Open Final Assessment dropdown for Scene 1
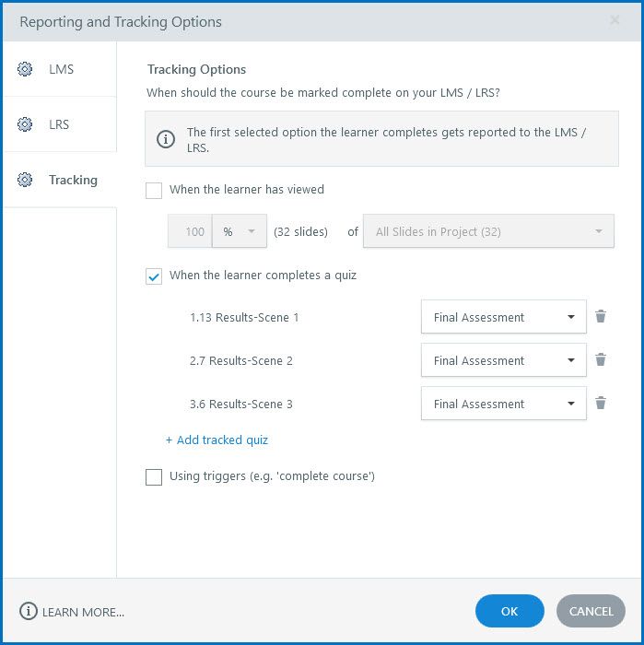Image resolution: width=644 pixels, height=645 pixels. 503,318
